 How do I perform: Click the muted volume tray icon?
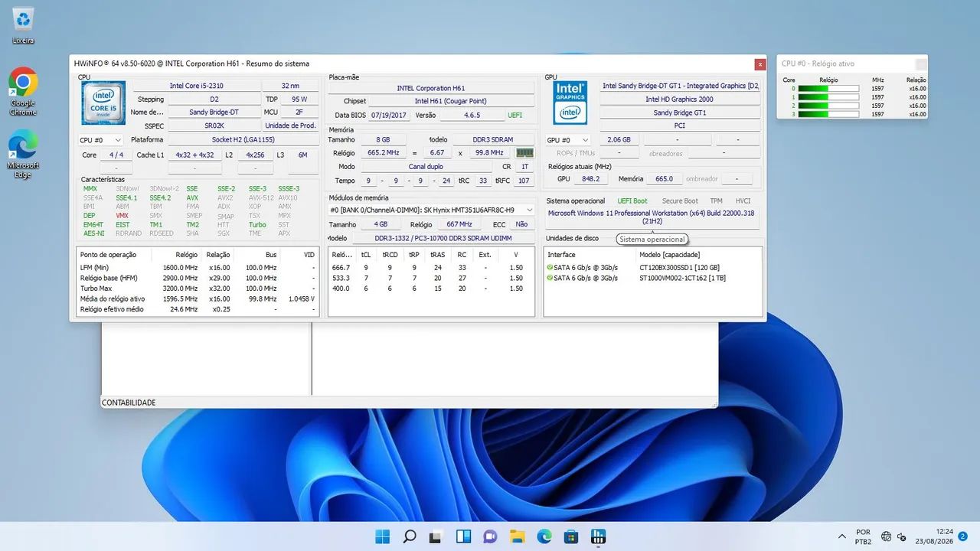click(903, 536)
